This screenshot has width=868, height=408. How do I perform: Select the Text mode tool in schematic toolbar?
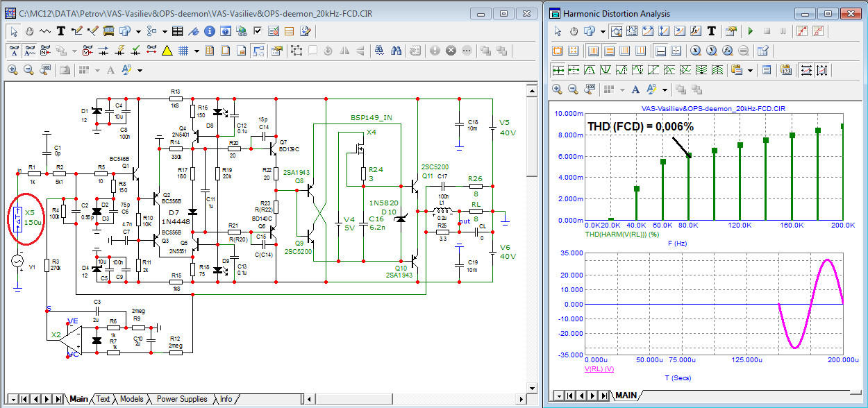click(x=60, y=31)
